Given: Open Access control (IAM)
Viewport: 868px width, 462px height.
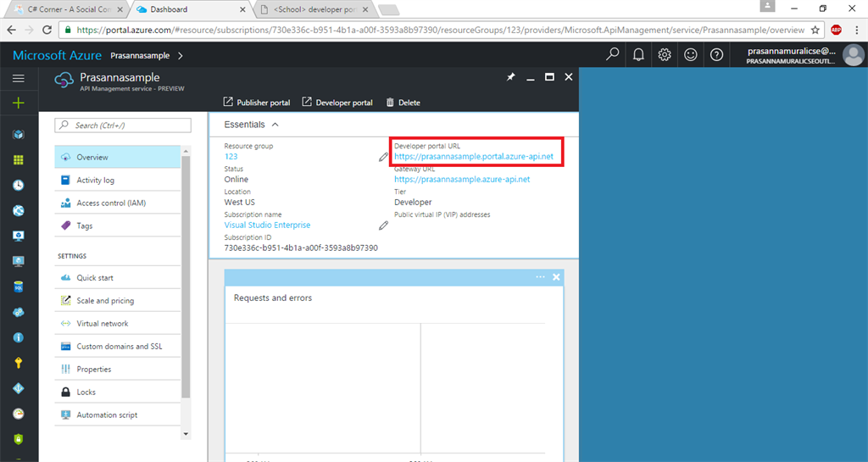Looking at the screenshot, I should point(117,203).
